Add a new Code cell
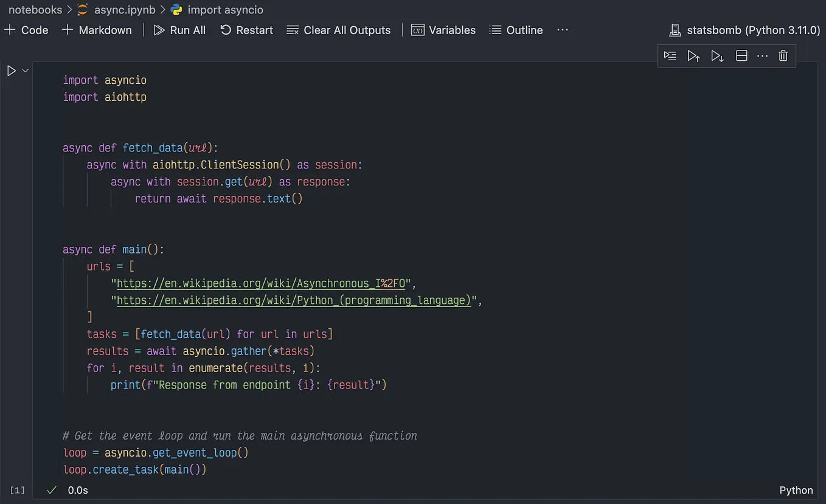This screenshot has width=826, height=504. [27, 30]
